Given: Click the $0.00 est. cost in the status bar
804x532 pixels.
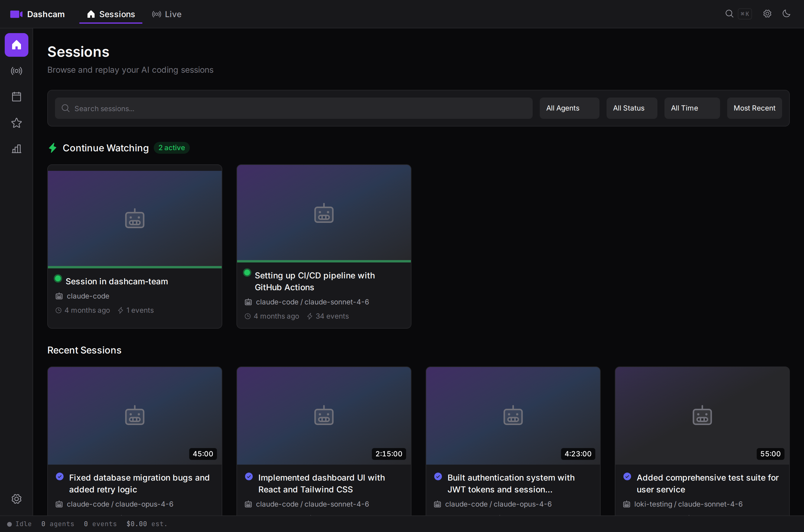Looking at the screenshot, I should [x=147, y=524].
